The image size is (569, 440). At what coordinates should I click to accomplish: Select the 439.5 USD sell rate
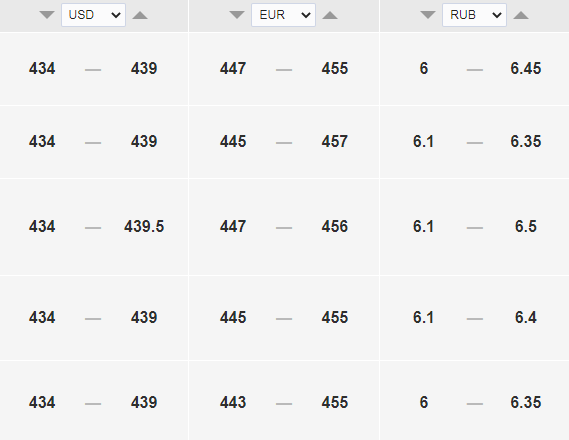click(x=144, y=227)
